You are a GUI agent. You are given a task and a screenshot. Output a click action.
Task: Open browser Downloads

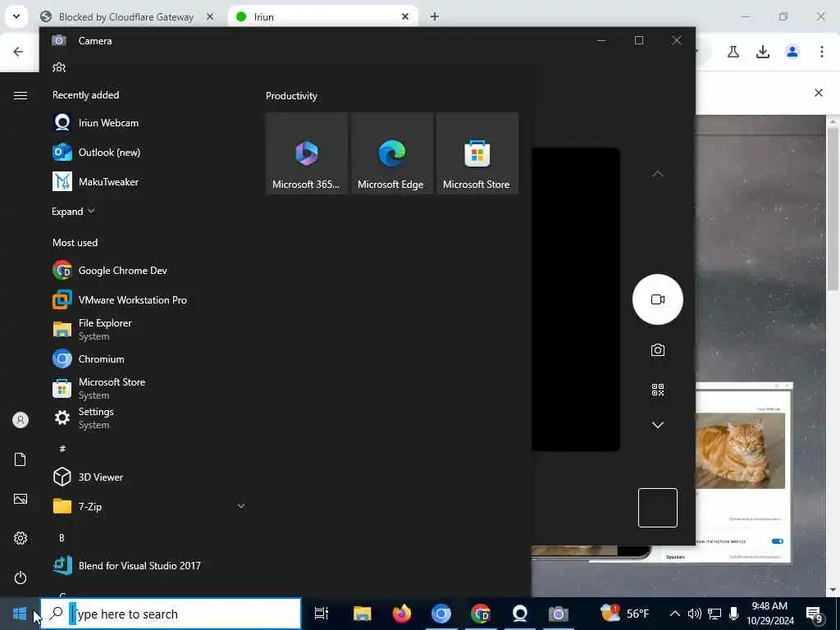[762, 52]
